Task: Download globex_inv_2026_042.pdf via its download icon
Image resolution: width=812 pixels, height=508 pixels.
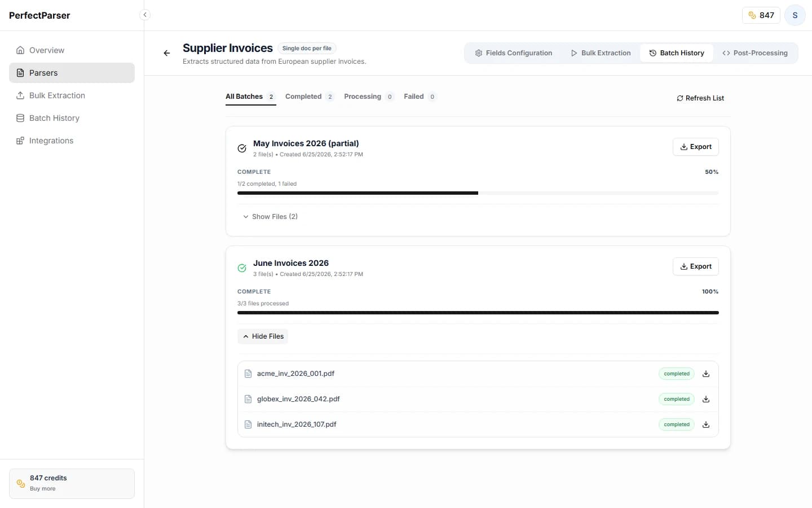Action: pos(706,399)
